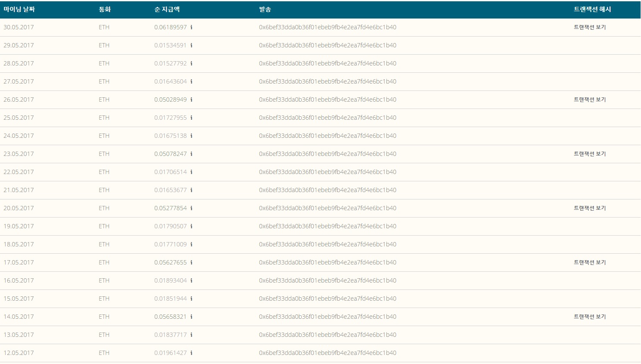Click info icon beside 0.01771009
The height and width of the screenshot is (364, 641).
(191, 244)
